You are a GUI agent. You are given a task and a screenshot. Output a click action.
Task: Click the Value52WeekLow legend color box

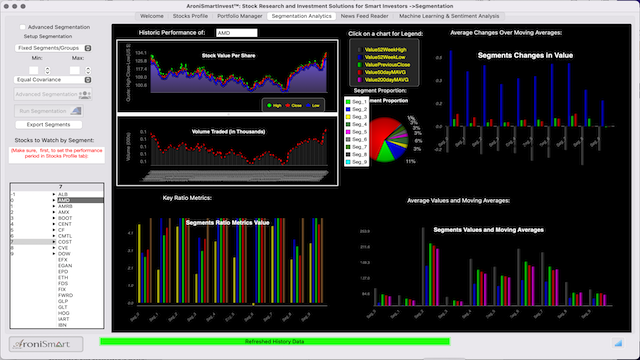360,57
